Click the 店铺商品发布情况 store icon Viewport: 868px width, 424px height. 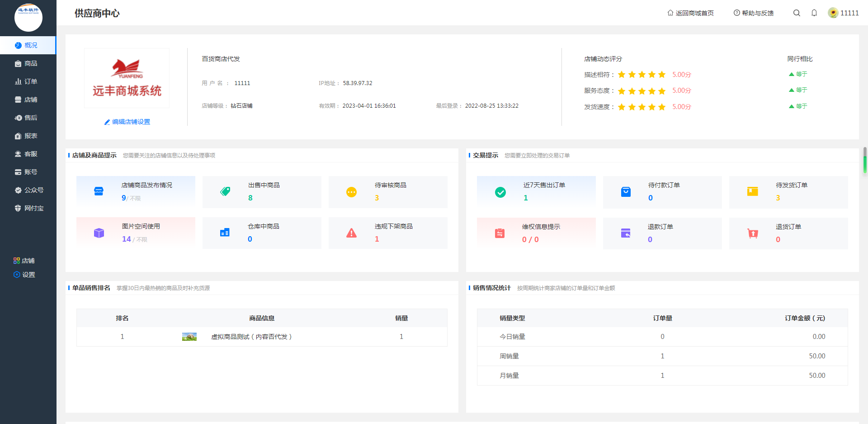[x=99, y=191]
